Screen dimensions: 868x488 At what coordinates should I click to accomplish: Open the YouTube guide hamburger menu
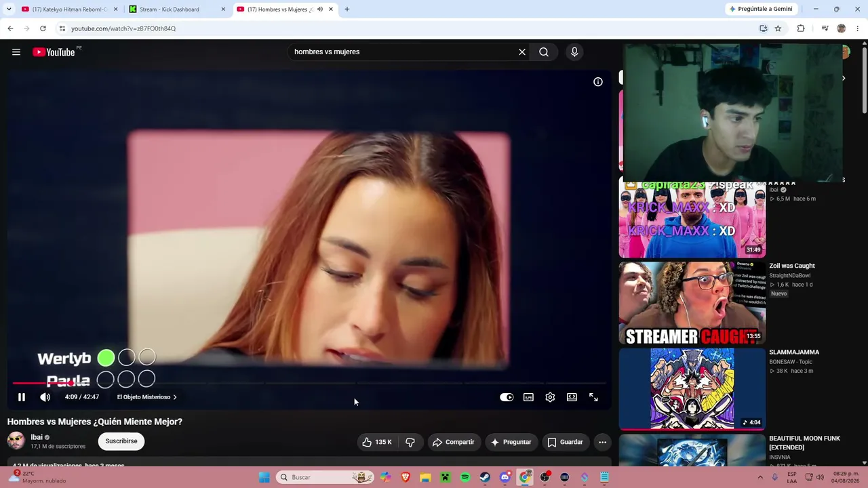click(16, 52)
